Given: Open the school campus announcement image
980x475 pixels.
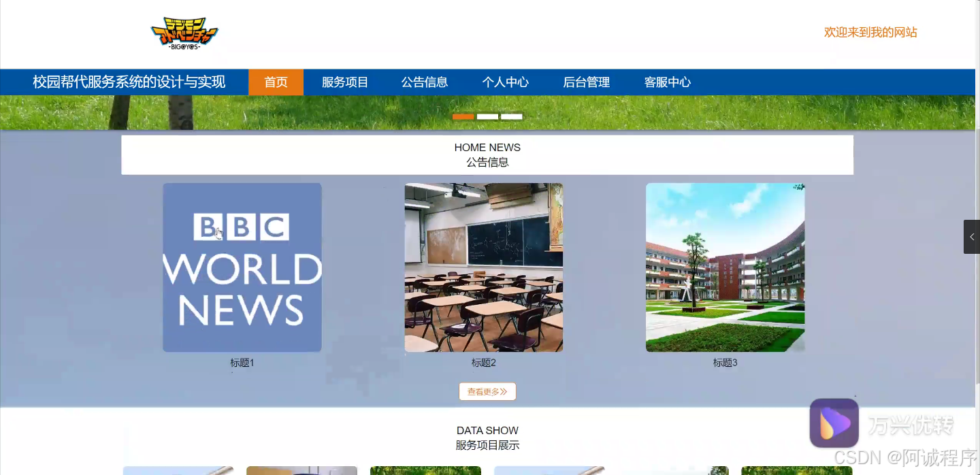Looking at the screenshot, I should click(725, 267).
